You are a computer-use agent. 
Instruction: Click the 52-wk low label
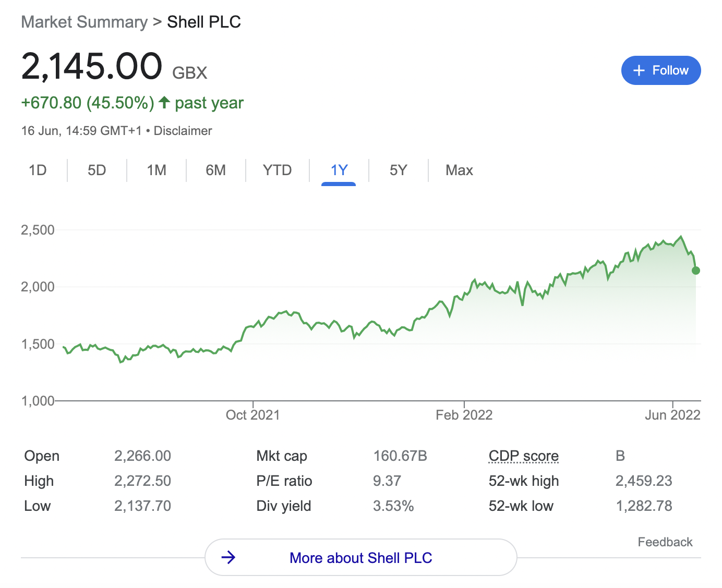(521, 506)
